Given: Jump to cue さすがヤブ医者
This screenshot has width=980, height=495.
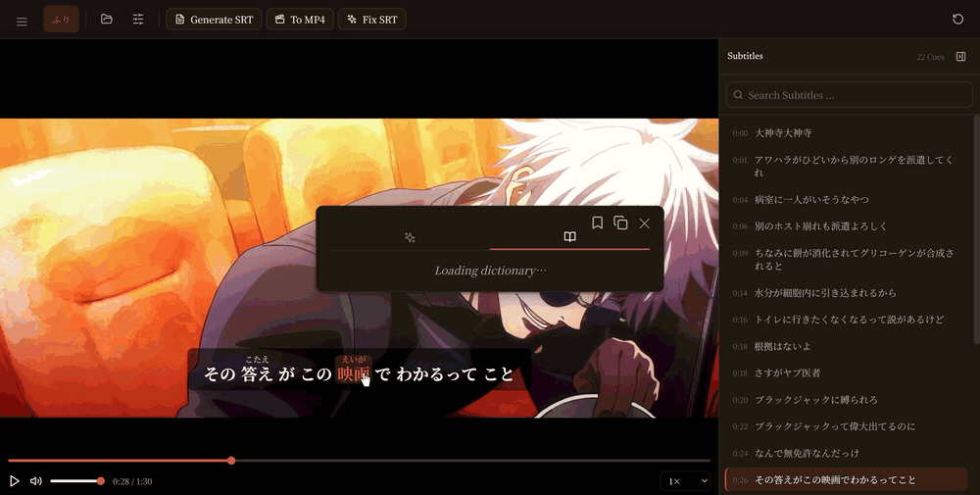Looking at the screenshot, I should 847,373.
